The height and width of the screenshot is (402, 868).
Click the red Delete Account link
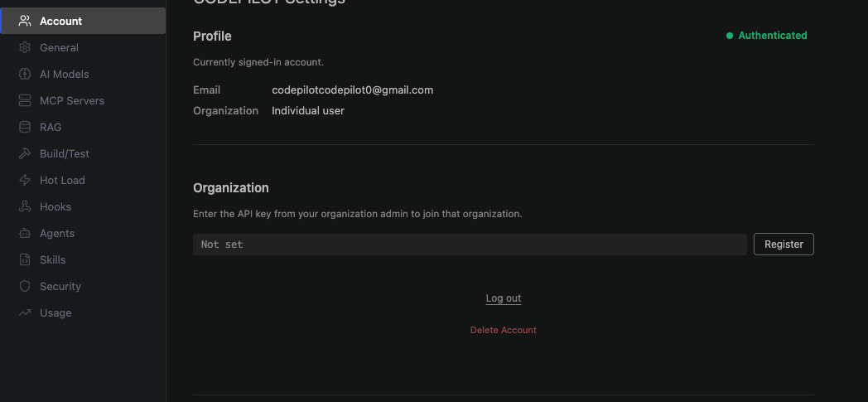[x=504, y=330]
